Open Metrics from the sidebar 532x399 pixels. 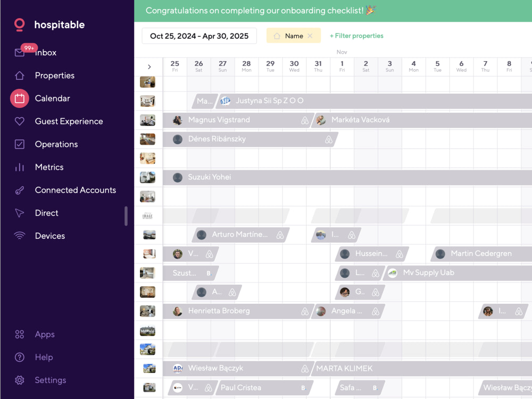49,167
